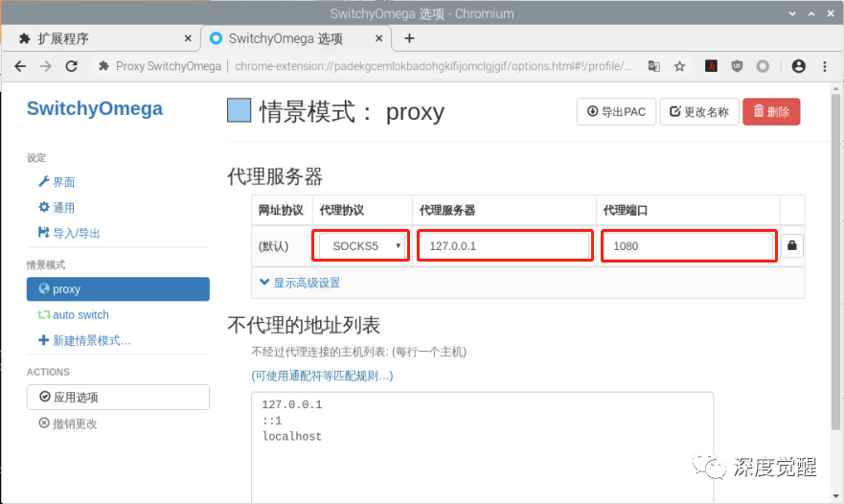The height and width of the screenshot is (504, 844).
Task: Open a new browser tab with plus
Action: point(409,38)
